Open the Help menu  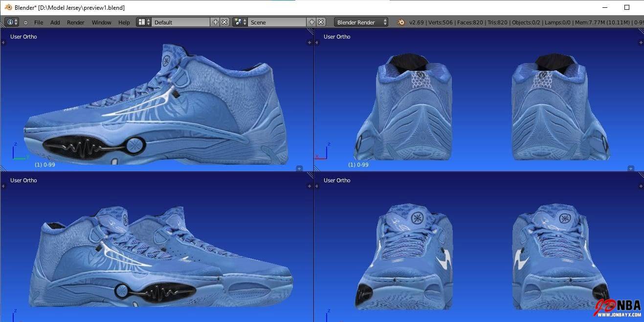[124, 22]
